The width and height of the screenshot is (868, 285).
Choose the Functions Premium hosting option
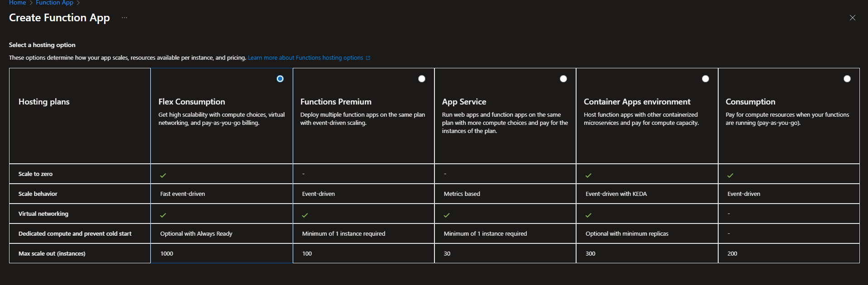(422, 79)
